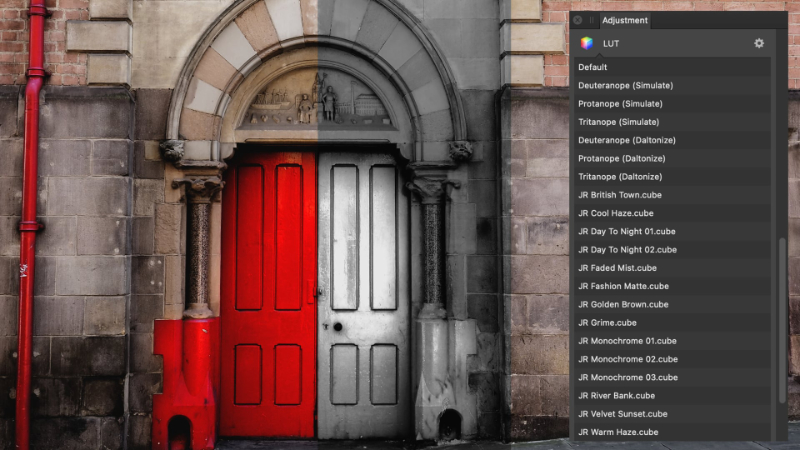Select JR Faded Mist.cube
Viewport: 800px width, 450px height.
[672, 268]
